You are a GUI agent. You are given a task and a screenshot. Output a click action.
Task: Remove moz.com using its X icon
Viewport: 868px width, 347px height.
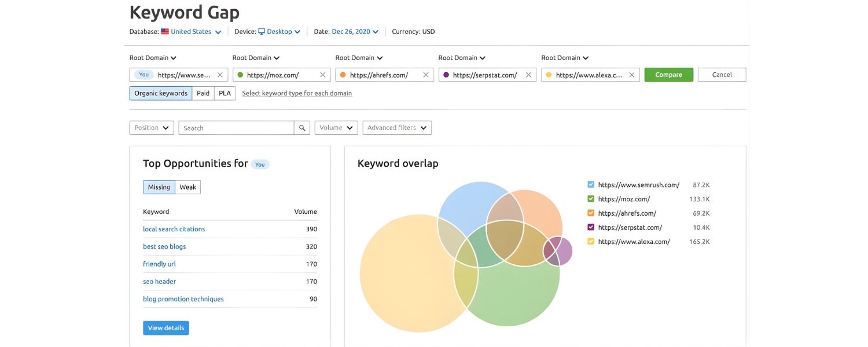(x=322, y=74)
